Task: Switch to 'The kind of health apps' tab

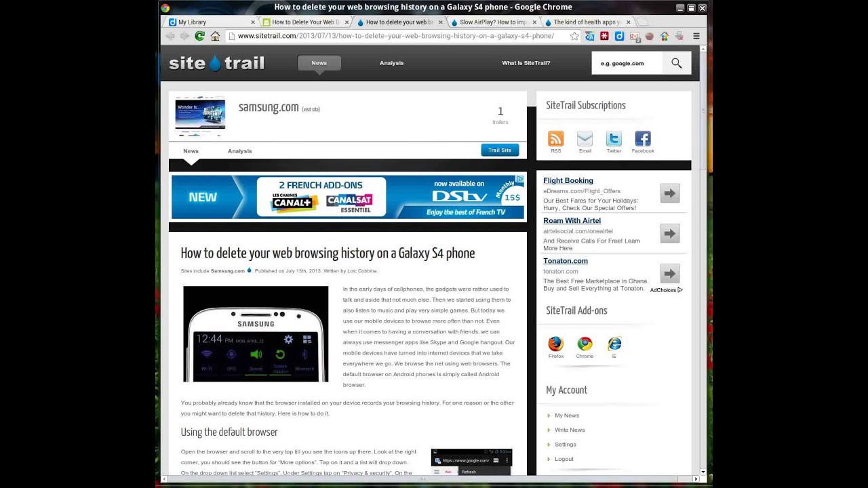Action: (585, 22)
